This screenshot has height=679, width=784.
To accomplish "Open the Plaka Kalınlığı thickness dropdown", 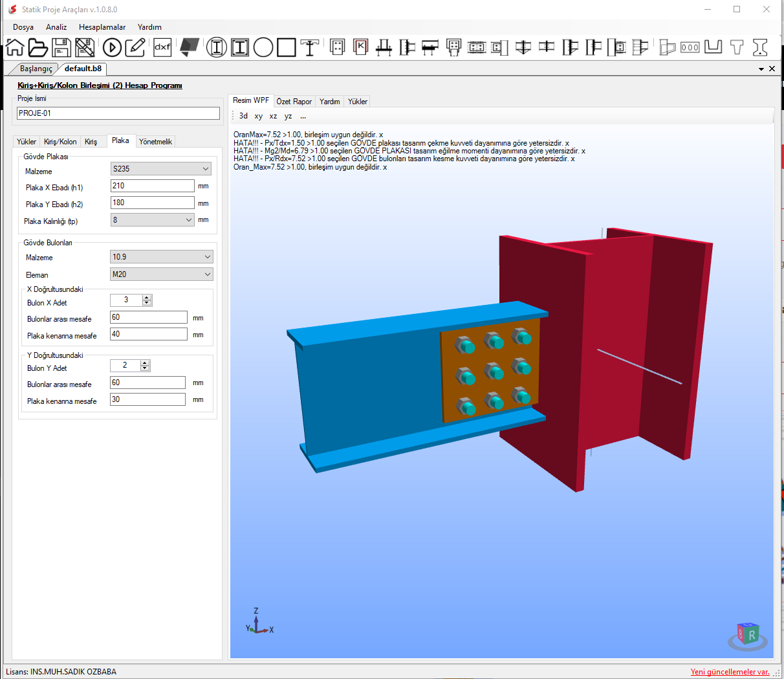I will pos(153,220).
